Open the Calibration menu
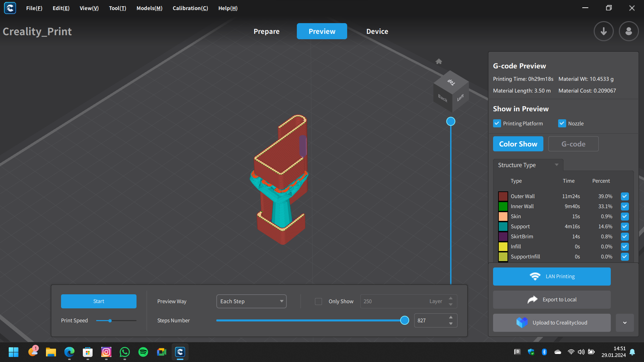 coord(190,8)
